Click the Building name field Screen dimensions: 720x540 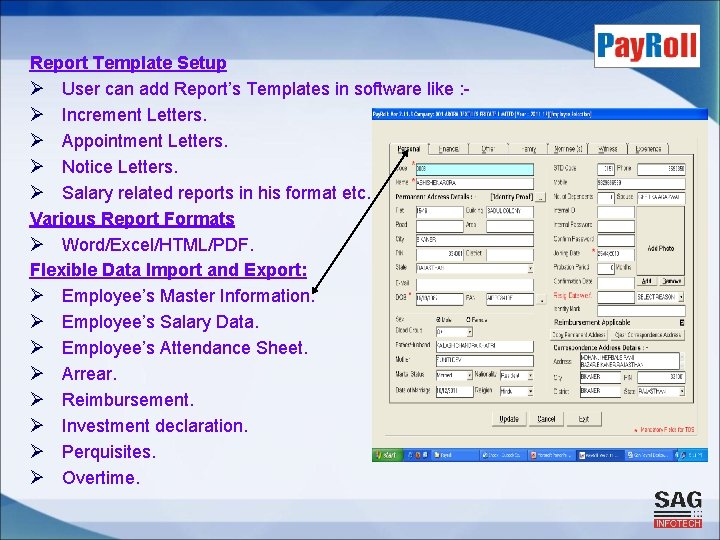point(510,211)
